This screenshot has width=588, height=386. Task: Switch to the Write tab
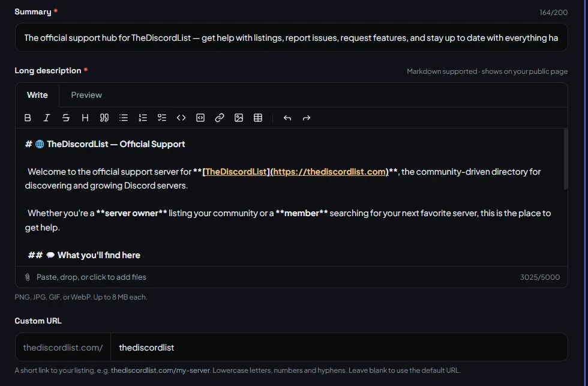click(x=37, y=95)
